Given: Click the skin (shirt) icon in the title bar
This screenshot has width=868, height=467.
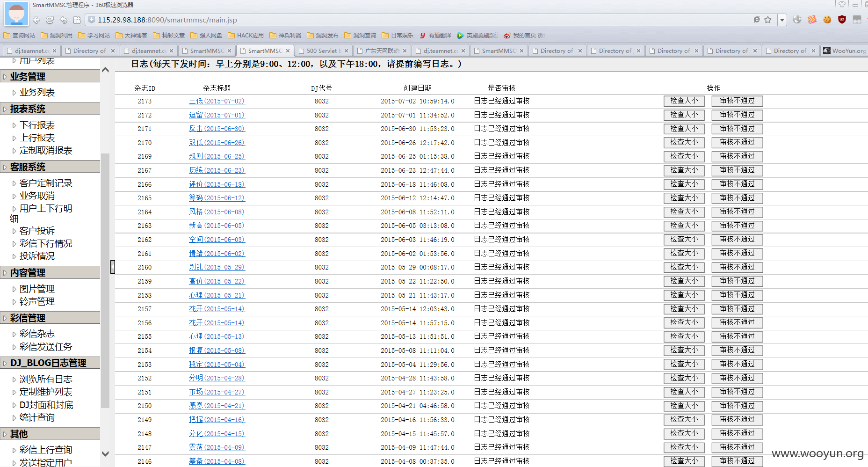Looking at the screenshot, I should point(842,5).
